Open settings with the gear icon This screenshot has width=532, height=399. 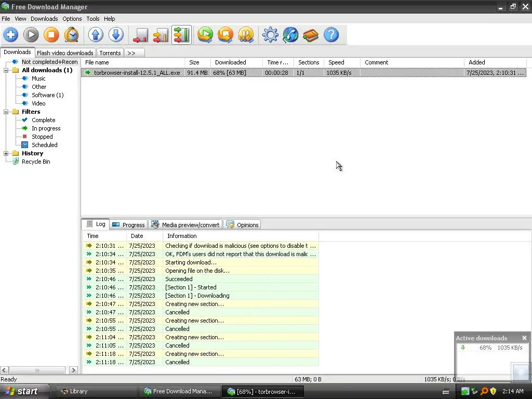tap(270, 35)
